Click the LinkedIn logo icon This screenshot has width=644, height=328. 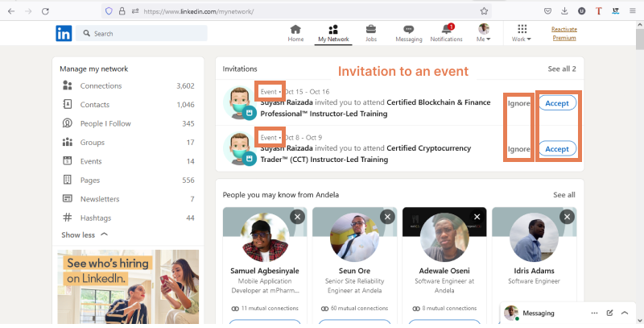64,33
